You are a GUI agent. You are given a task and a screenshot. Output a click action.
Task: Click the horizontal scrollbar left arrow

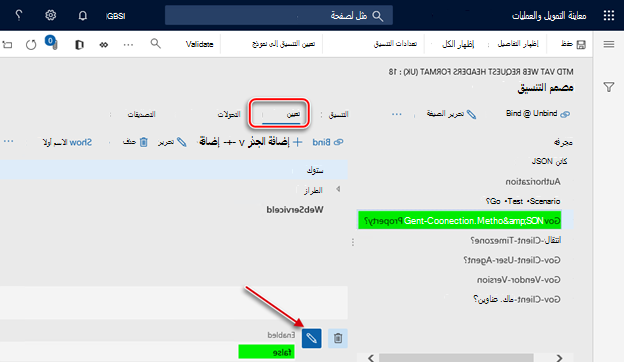[370, 358]
